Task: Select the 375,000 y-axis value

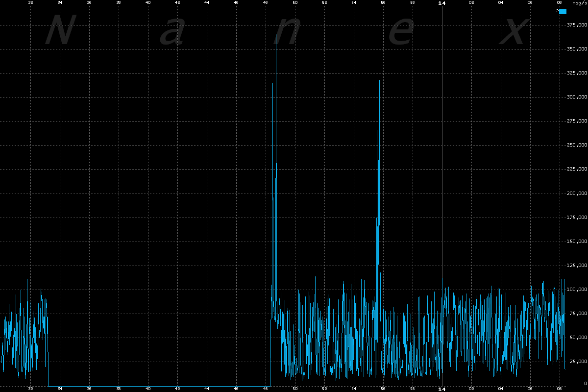Action: 578,25
